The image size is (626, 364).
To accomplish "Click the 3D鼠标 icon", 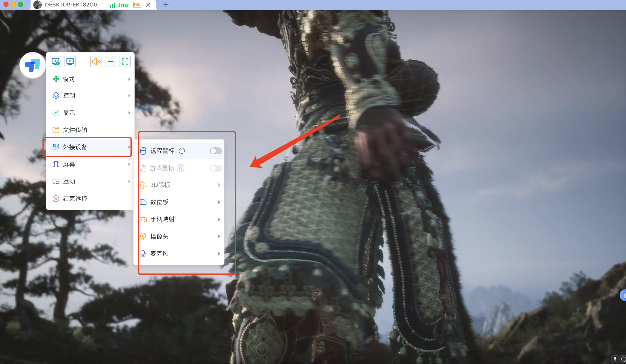I will tap(143, 185).
